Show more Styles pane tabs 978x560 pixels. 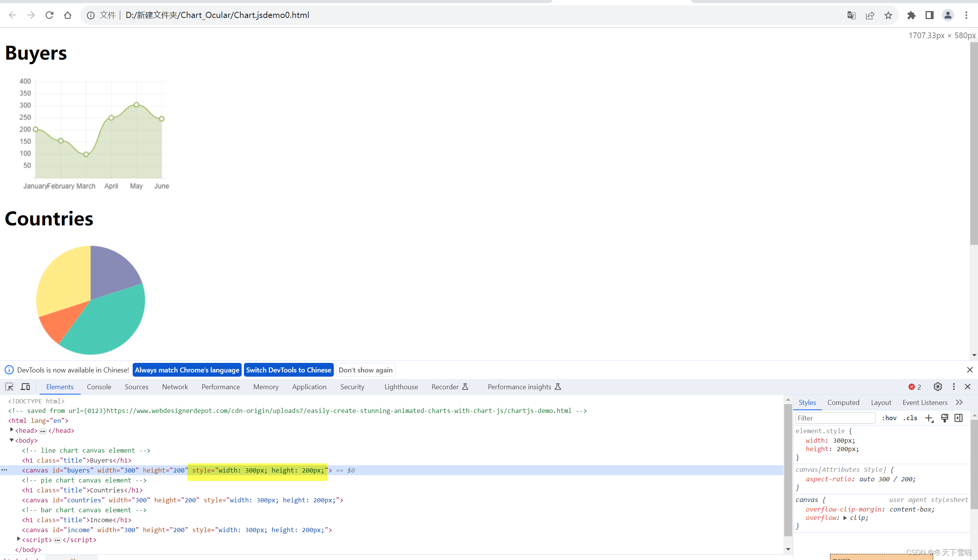click(959, 402)
